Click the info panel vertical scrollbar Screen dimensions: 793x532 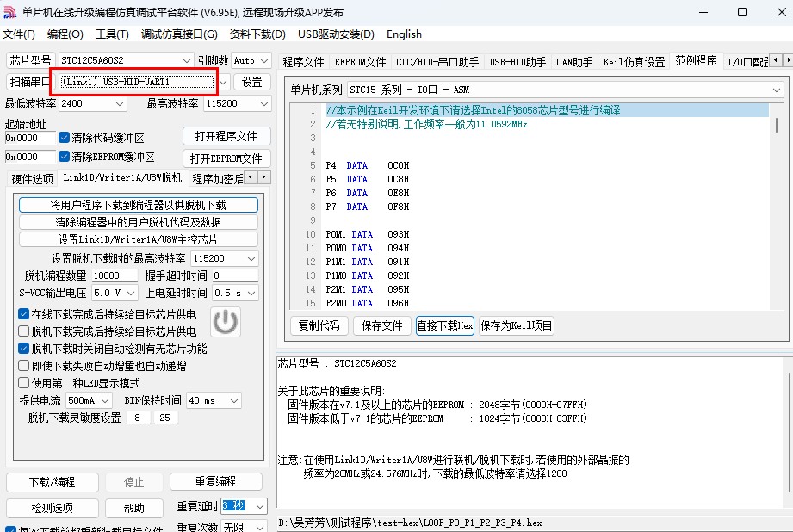pyautogui.click(x=789, y=433)
